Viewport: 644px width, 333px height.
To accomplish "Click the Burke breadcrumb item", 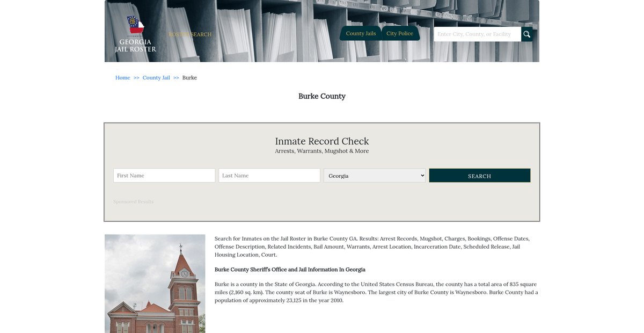I will 189,78.
